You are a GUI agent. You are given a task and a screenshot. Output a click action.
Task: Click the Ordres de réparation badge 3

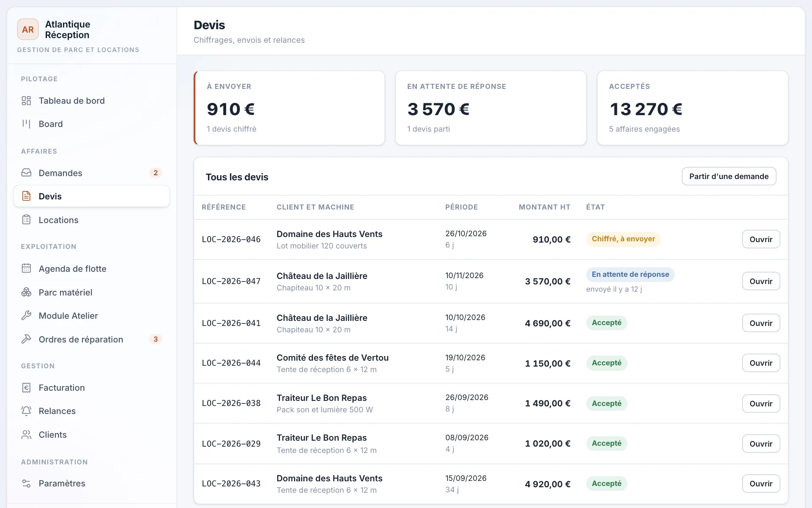(156, 339)
